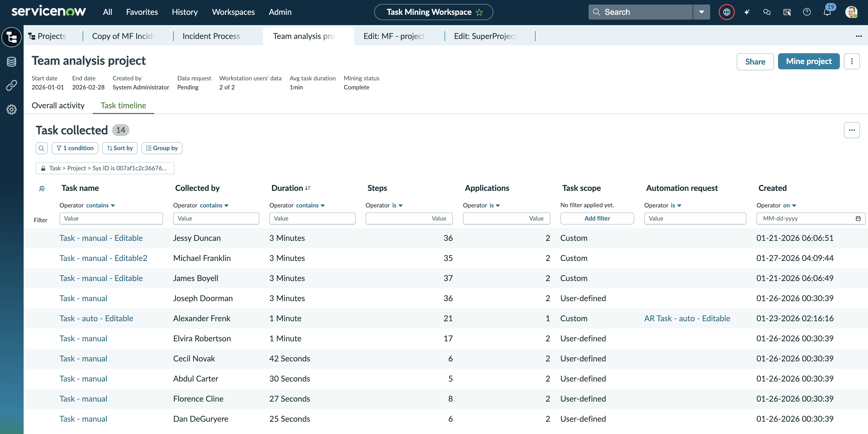Expand the global search dropdown arrow
The height and width of the screenshot is (434, 868).
[x=702, y=12]
